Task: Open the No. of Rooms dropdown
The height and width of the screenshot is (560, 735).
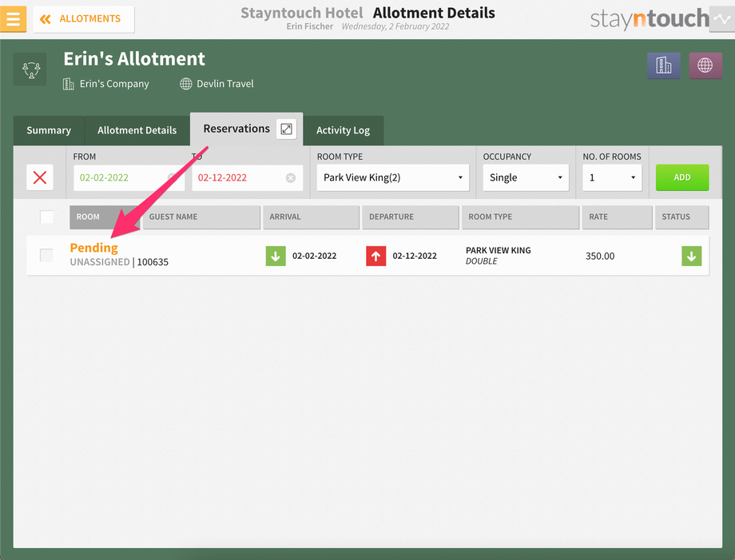Action: click(612, 177)
